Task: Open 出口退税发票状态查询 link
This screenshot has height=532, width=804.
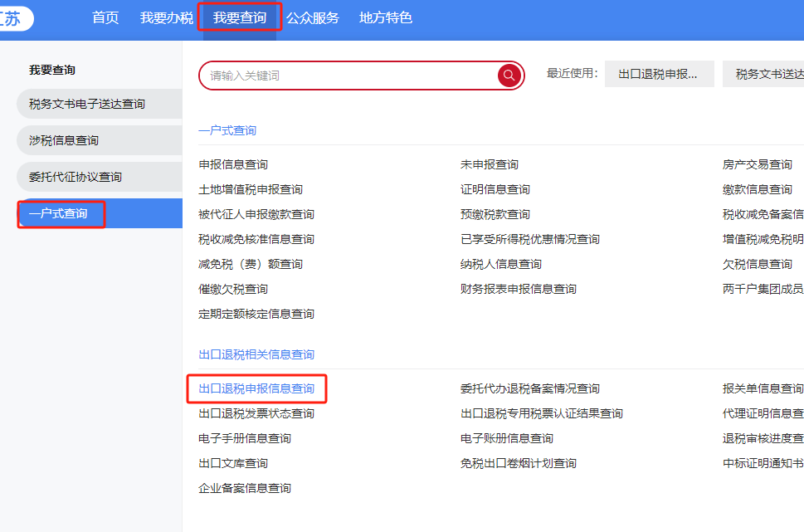Action: tap(256, 413)
